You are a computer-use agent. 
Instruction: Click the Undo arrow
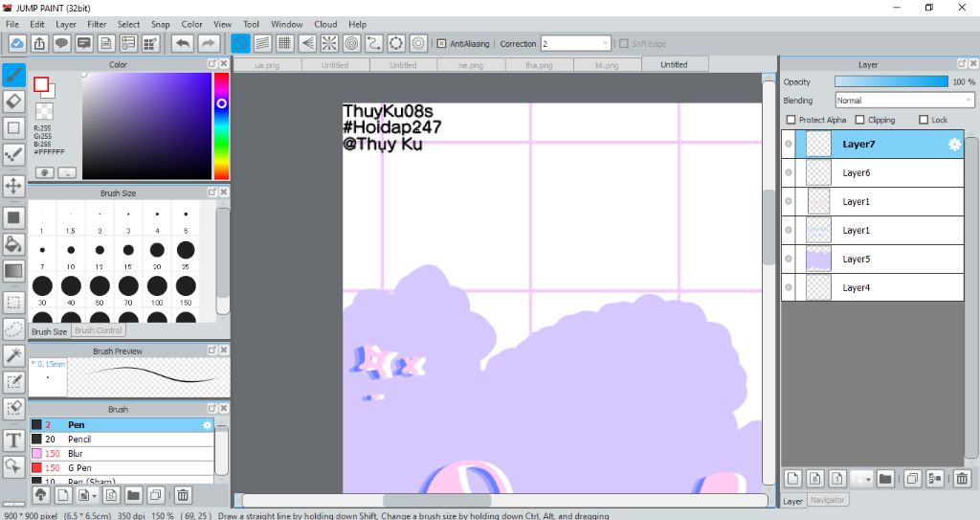click(x=183, y=43)
